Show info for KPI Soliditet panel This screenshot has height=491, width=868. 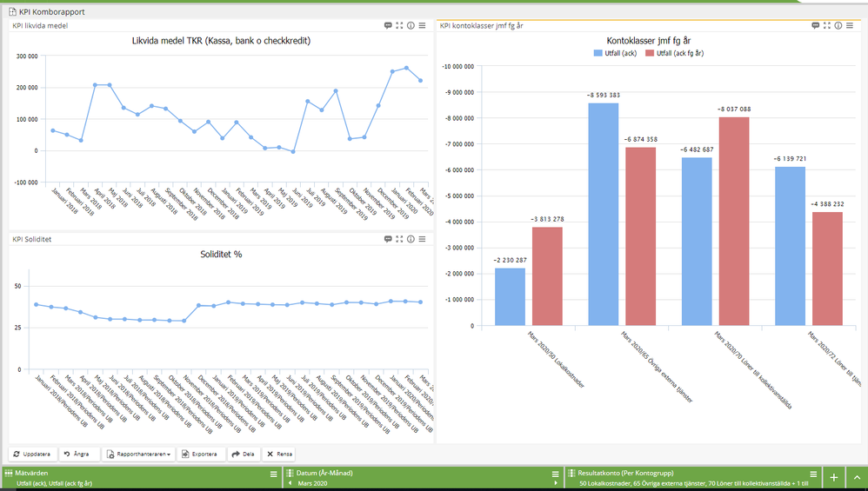pos(411,239)
